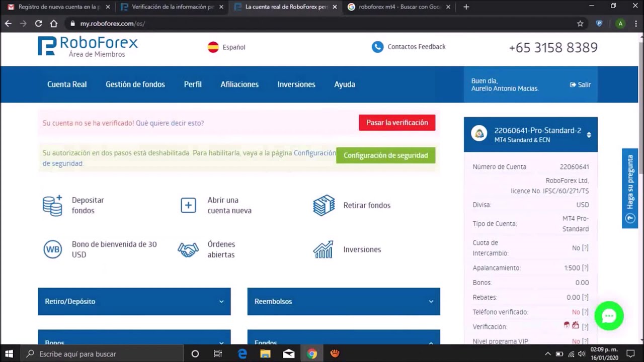The width and height of the screenshot is (644, 362).
Task: Click the Contactos Feedback link
Action: pos(417,47)
